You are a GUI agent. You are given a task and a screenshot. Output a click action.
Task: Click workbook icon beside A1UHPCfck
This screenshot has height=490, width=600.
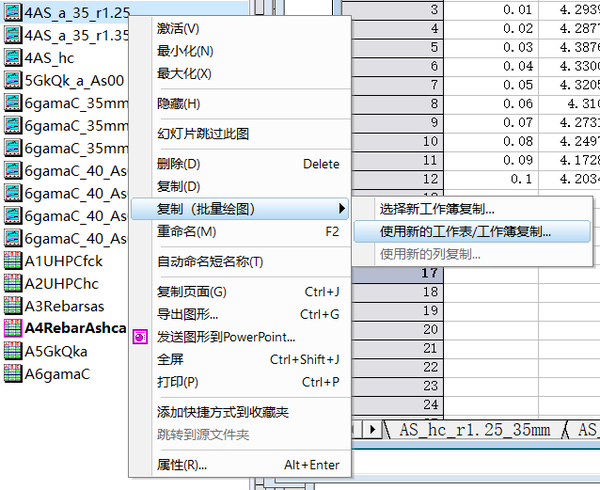12,261
